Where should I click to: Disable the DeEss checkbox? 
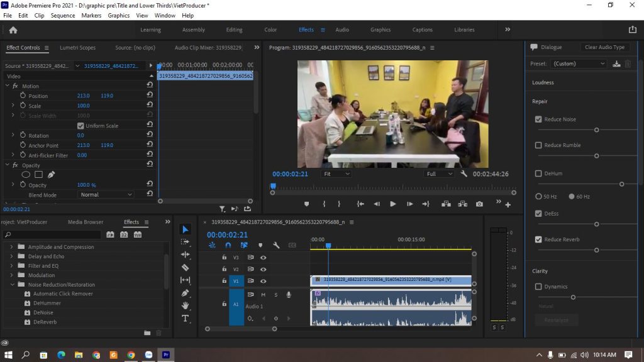[538, 213]
